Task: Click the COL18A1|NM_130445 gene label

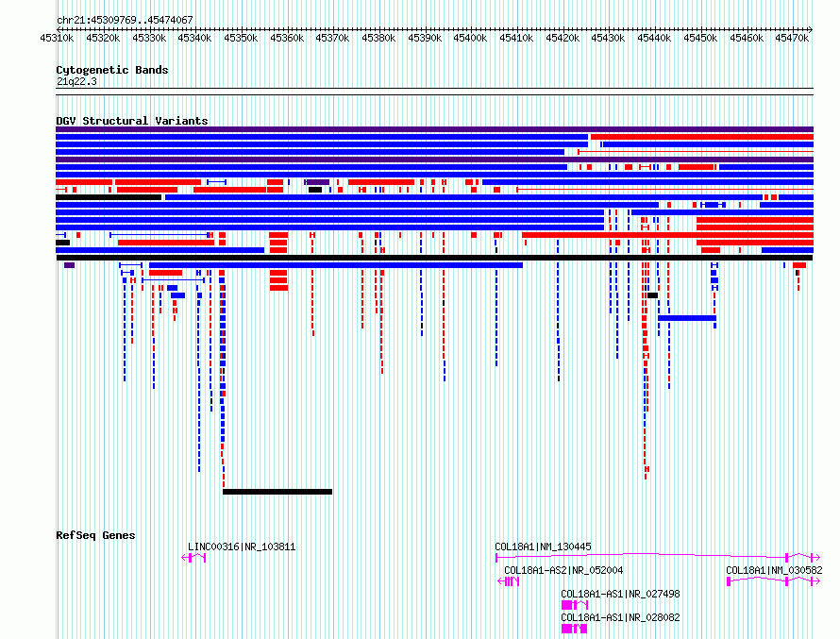Action: [543, 547]
